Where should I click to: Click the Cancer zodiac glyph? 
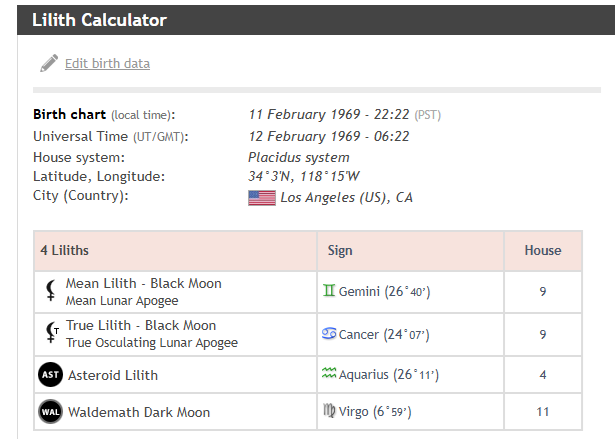(x=329, y=333)
